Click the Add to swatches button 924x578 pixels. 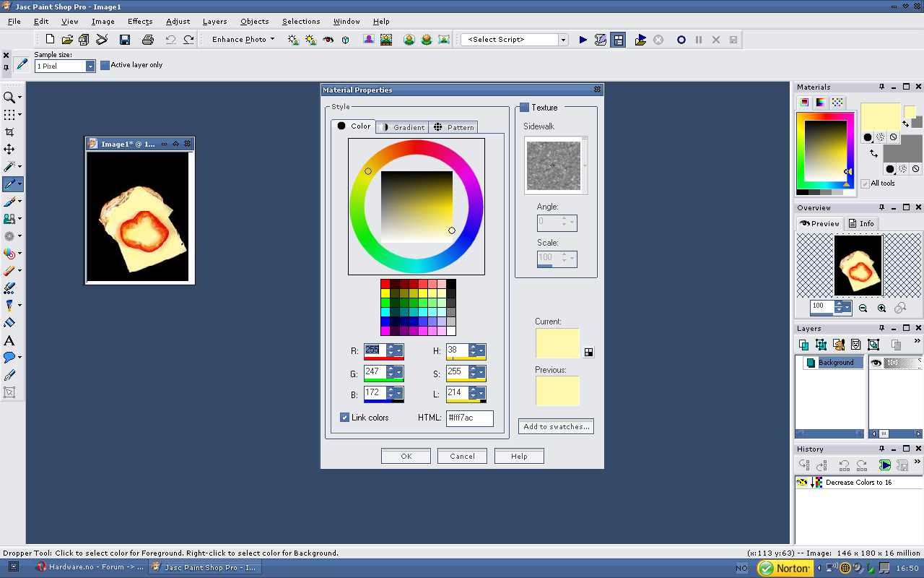[557, 427]
